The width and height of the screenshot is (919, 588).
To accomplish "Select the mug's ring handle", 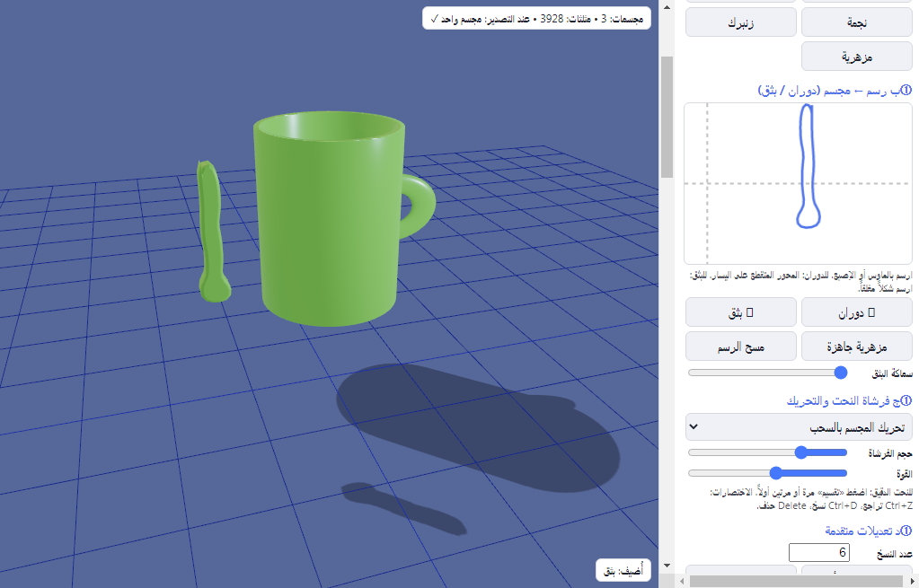I will [423, 205].
